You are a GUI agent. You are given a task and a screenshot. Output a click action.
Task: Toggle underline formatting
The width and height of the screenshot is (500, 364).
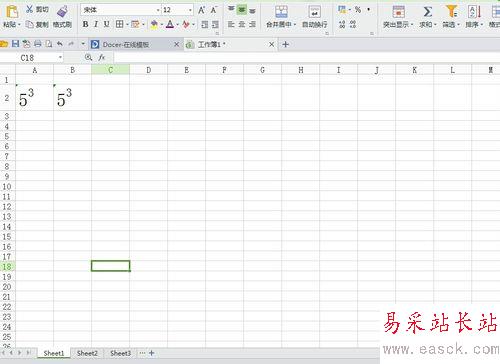[x=107, y=24]
